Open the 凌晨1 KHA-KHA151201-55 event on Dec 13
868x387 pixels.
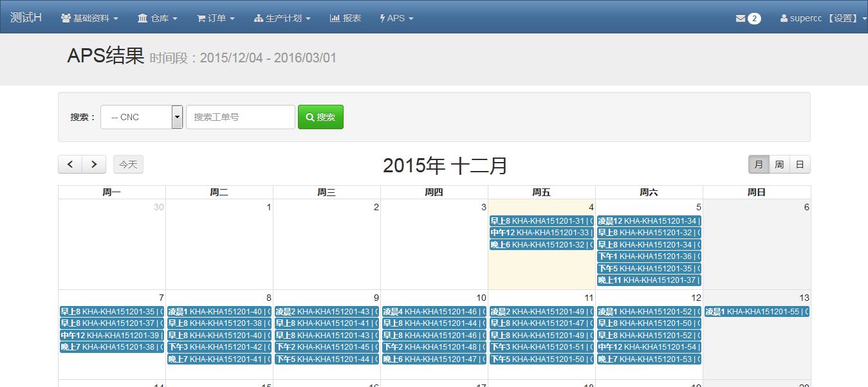point(756,312)
